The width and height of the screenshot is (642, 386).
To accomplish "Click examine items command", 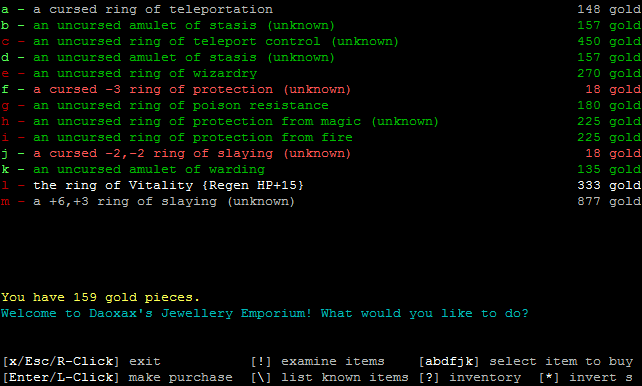I will point(317,361).
